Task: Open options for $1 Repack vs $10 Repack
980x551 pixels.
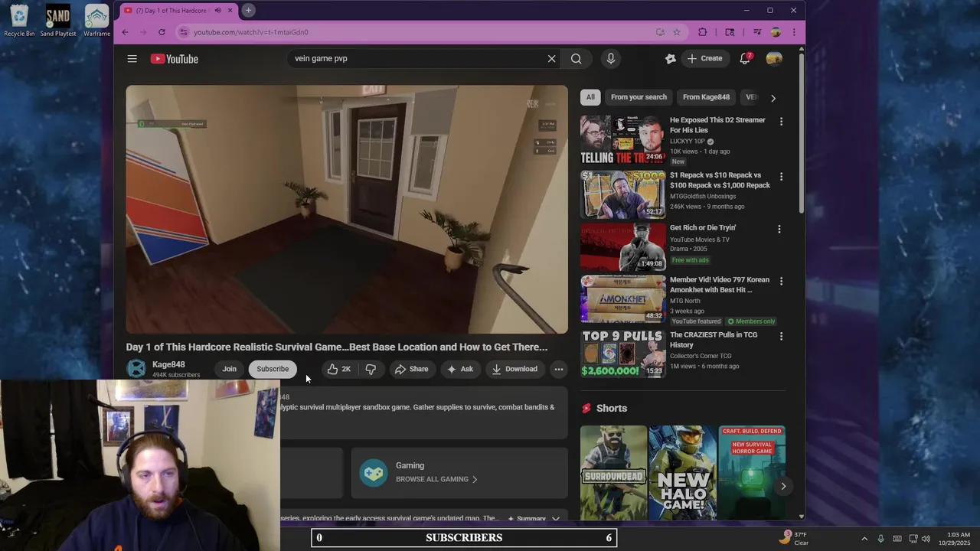Action: point(781,177)
